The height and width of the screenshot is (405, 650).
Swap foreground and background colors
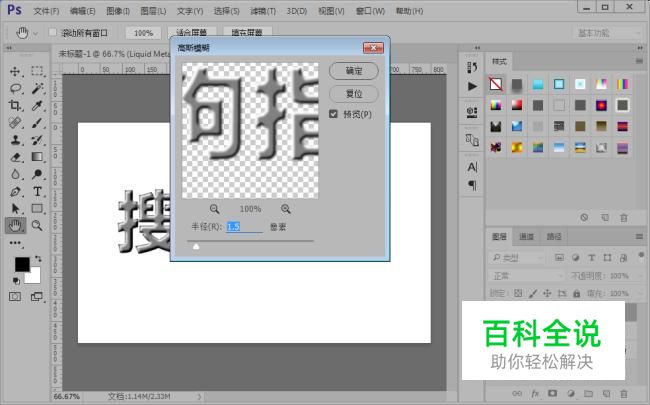[38, 258]
